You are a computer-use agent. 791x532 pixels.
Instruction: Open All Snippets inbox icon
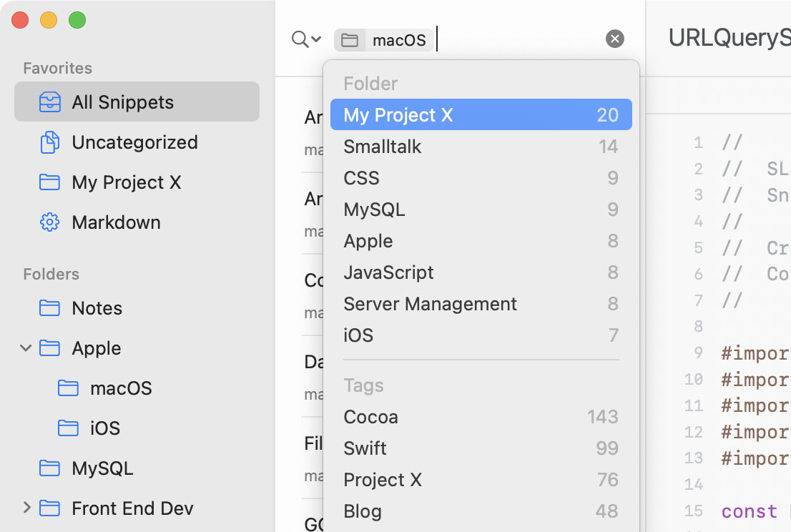(49, 102)
